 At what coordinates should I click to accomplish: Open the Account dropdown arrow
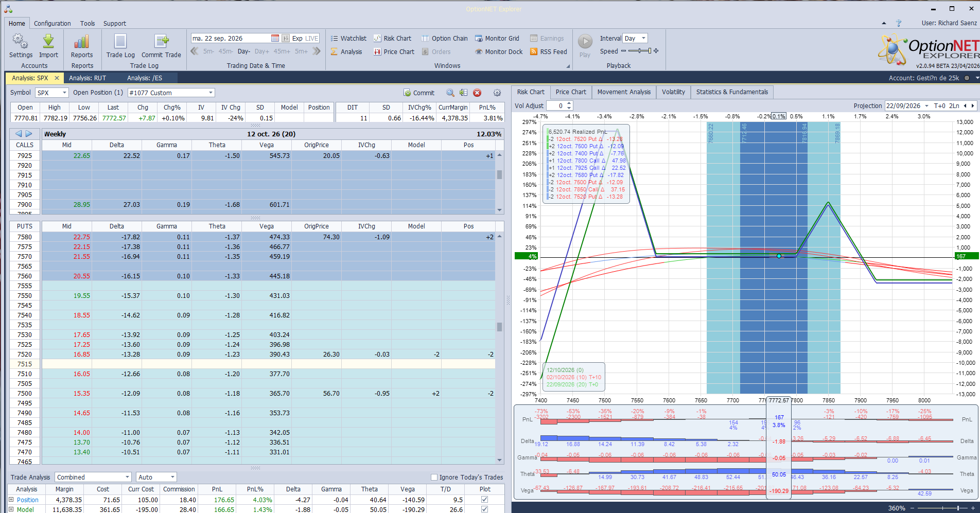click(976, 78)
